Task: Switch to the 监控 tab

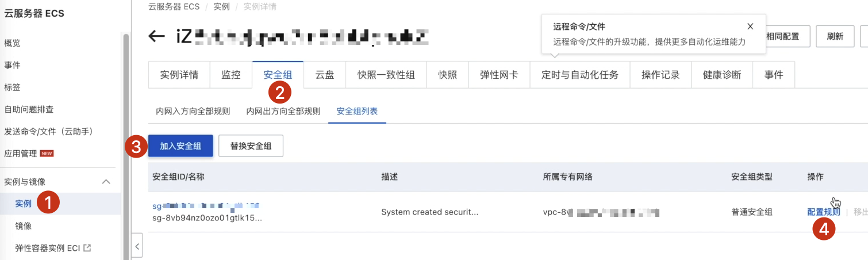Action: (231, 75)
